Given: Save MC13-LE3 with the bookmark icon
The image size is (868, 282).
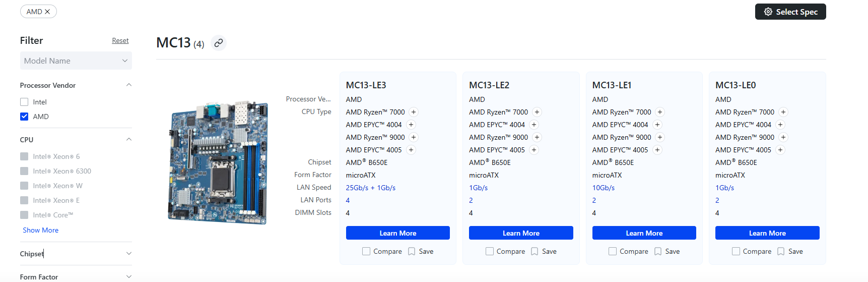Looking at the screenshot, I should click(412, 251).
